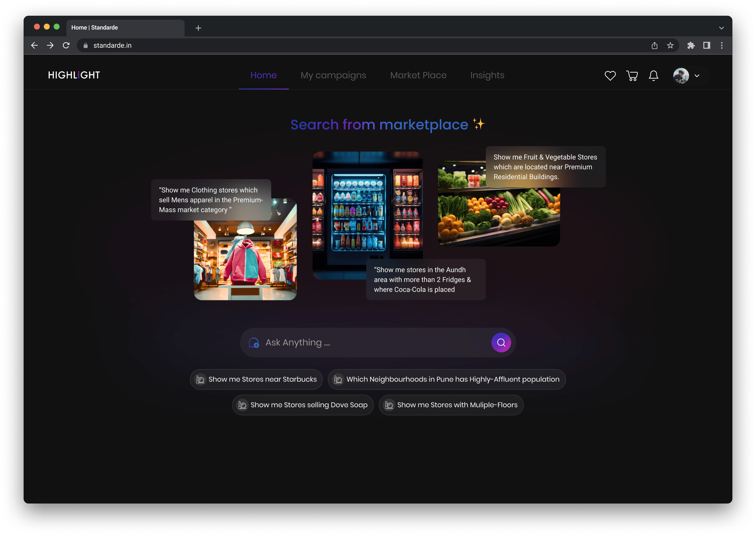Open the shopping cart icon
Screen dimensions: 756x535
pos(631,75)
